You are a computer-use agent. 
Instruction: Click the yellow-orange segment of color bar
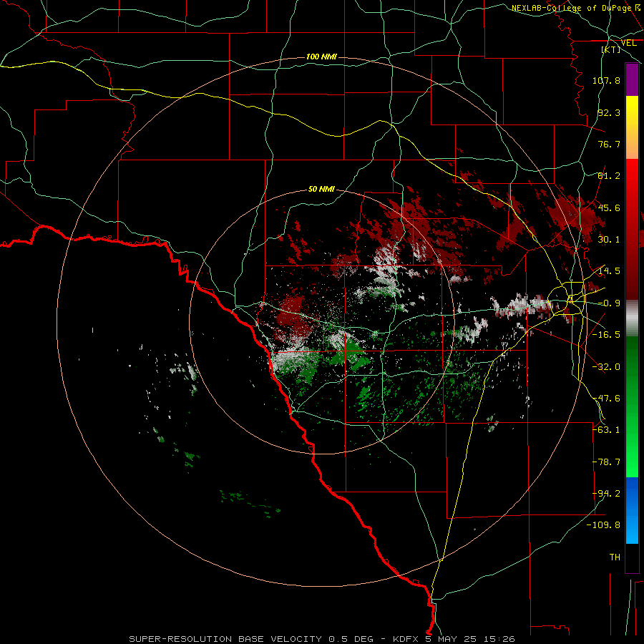(632, 127)
